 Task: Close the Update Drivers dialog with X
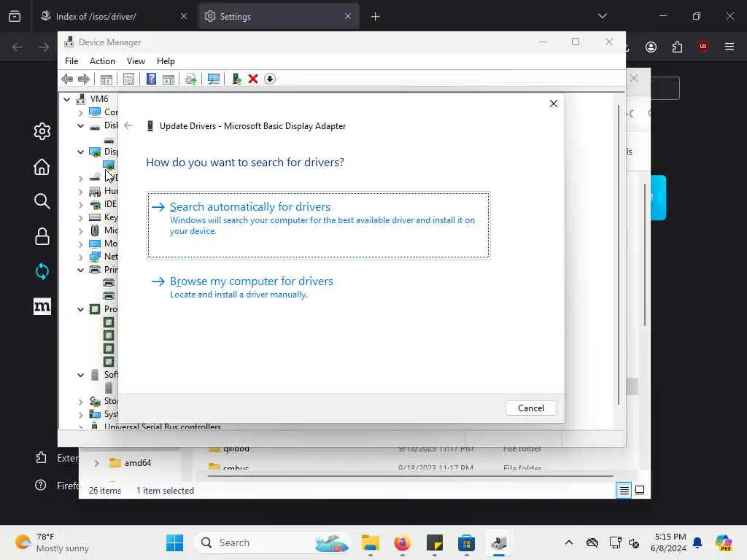coord(554,104)
